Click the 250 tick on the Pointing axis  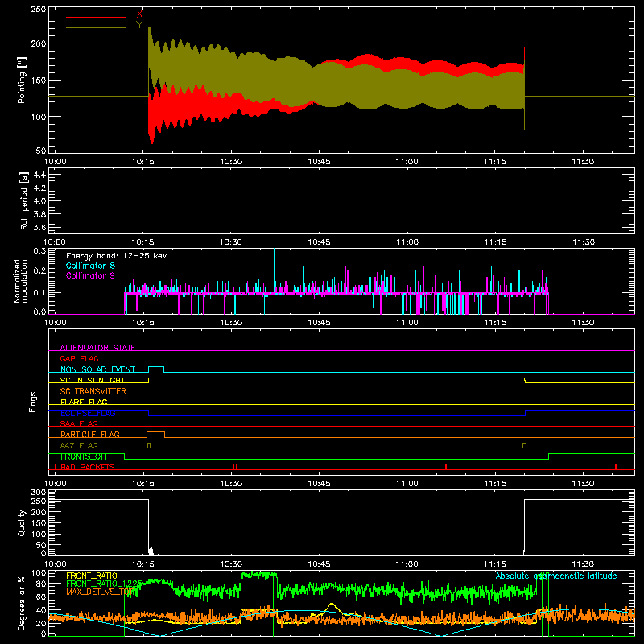39,9
